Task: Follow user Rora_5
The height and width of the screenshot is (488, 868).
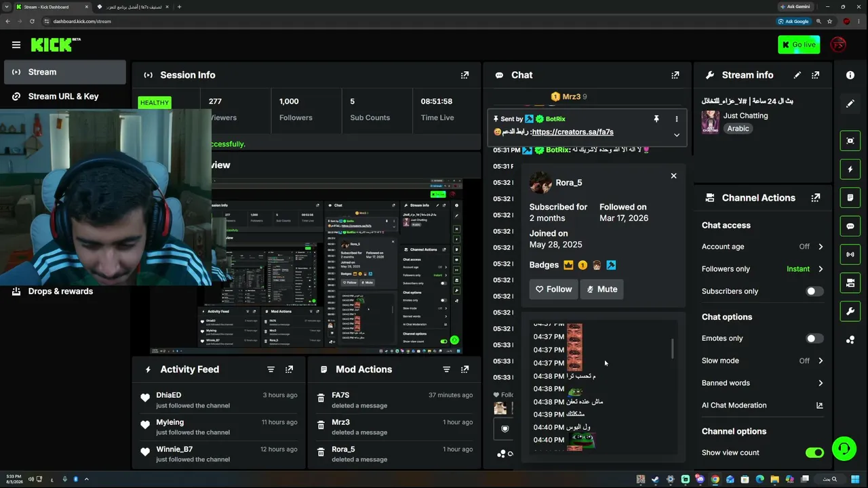Action: pyautogui.click(x=553, y=289)
